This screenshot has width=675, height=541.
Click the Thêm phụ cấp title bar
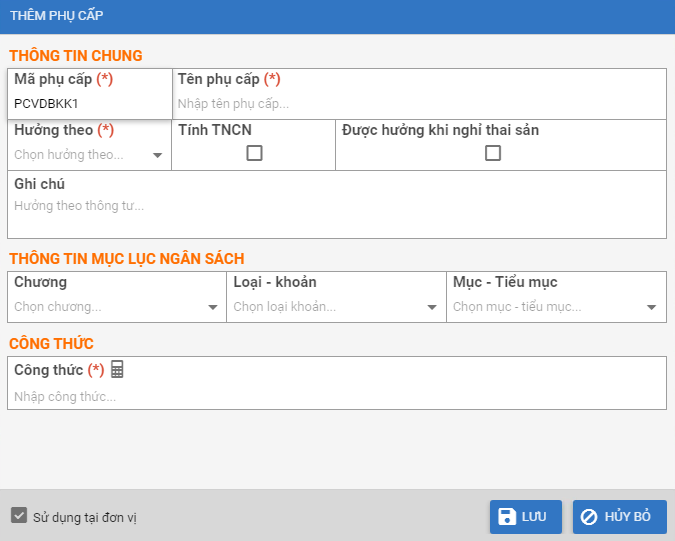coord(337,16)
